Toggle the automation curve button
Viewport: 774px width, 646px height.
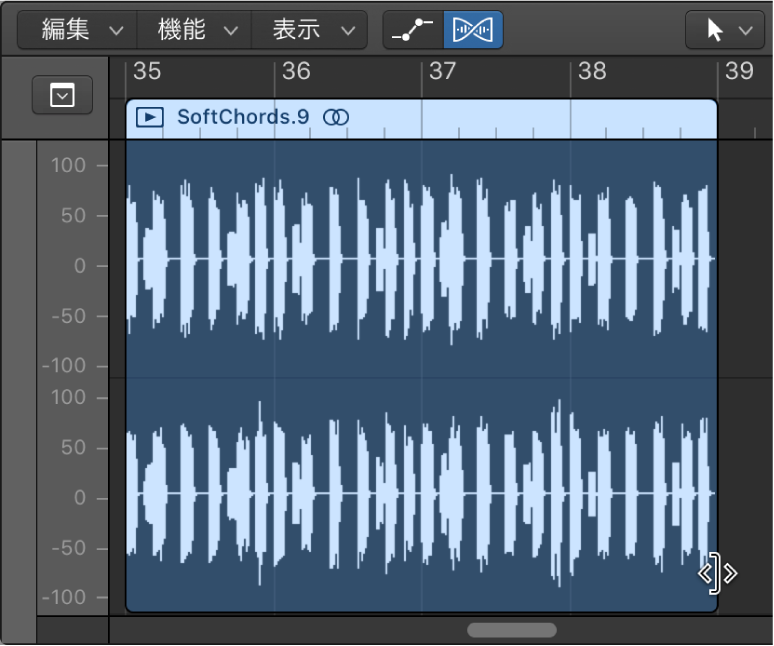(413, 30)
